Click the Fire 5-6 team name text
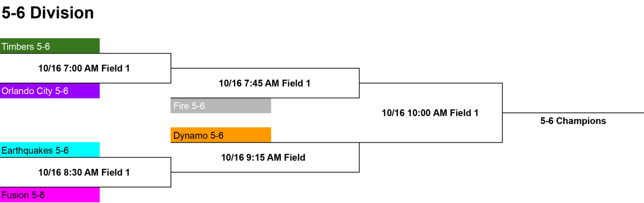 [189, 106]
